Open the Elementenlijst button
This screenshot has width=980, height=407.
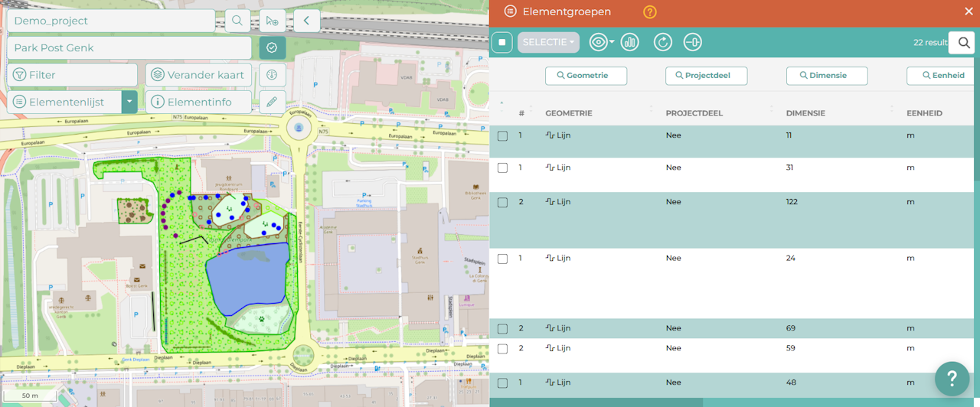coord(64,102)
